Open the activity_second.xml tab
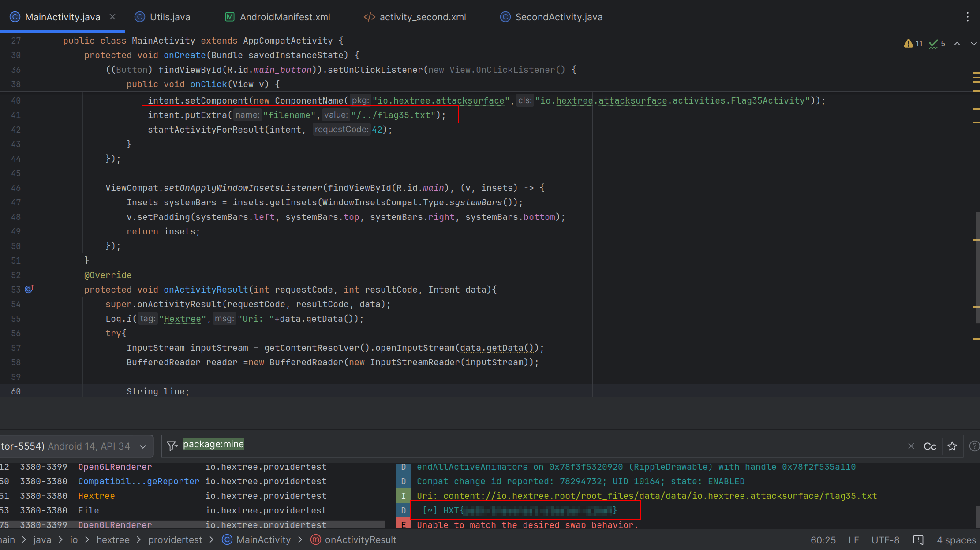 [415, 17]
